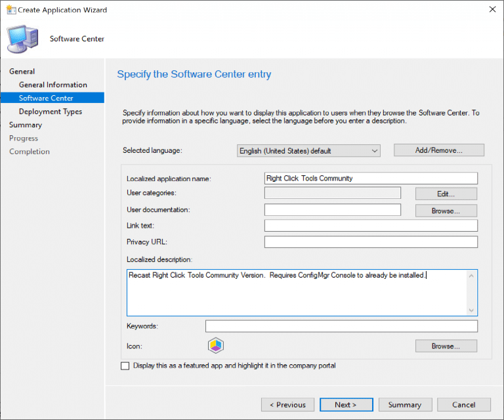
Task: Click the Software Center computer icon in header
Action: 23,39
